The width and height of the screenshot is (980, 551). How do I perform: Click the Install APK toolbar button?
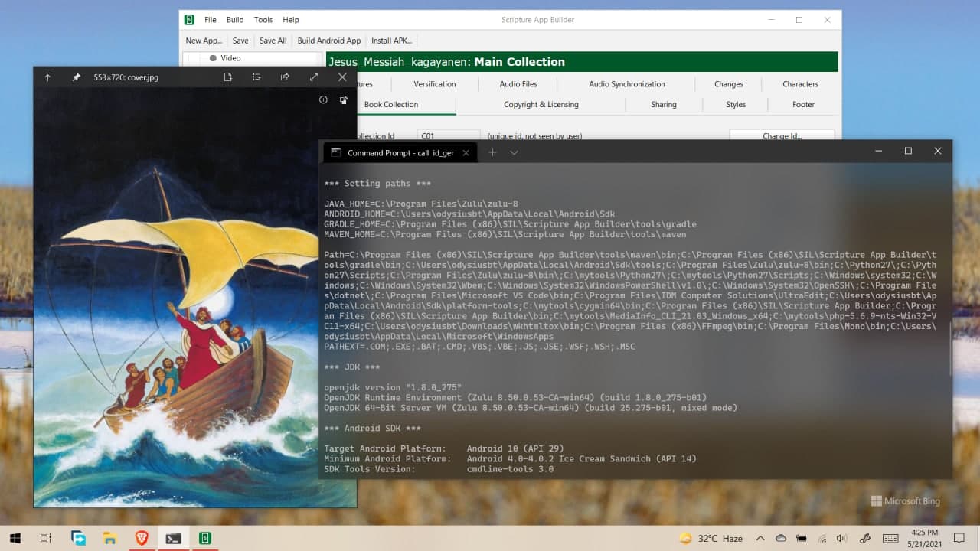point(392,41)
